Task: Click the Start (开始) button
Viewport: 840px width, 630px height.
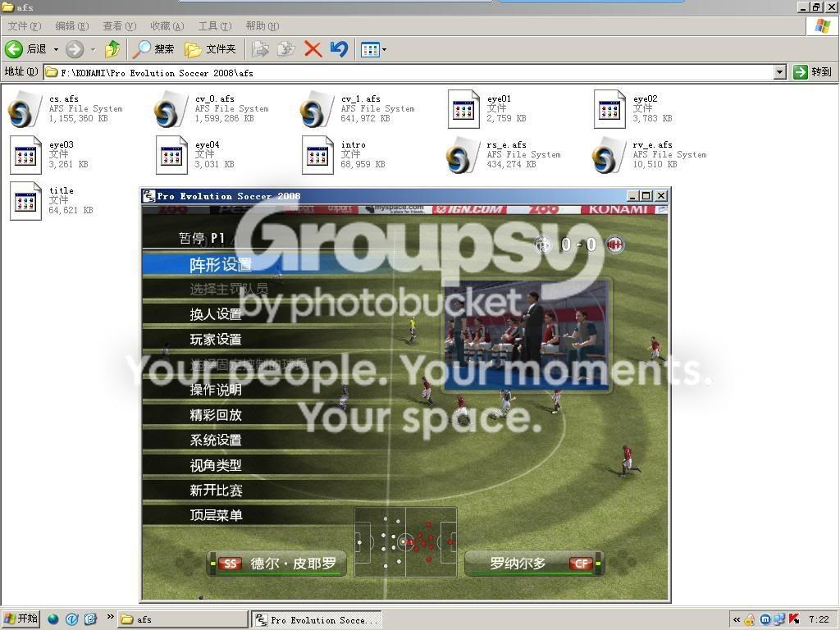Action: click(21, 619)
